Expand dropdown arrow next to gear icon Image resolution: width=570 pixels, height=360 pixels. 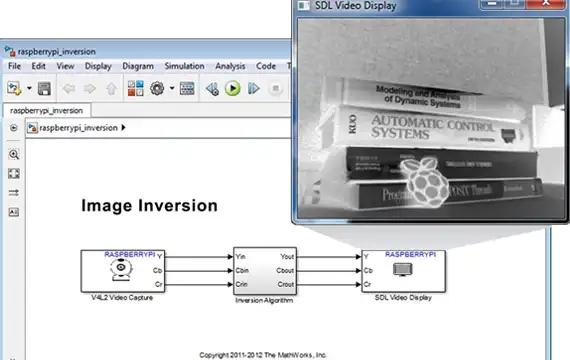[172, 88]
